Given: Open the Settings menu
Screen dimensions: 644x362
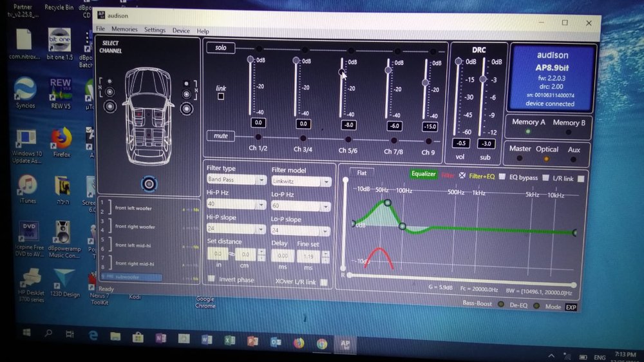Looking at the screenshot, I should click(155, 30).
